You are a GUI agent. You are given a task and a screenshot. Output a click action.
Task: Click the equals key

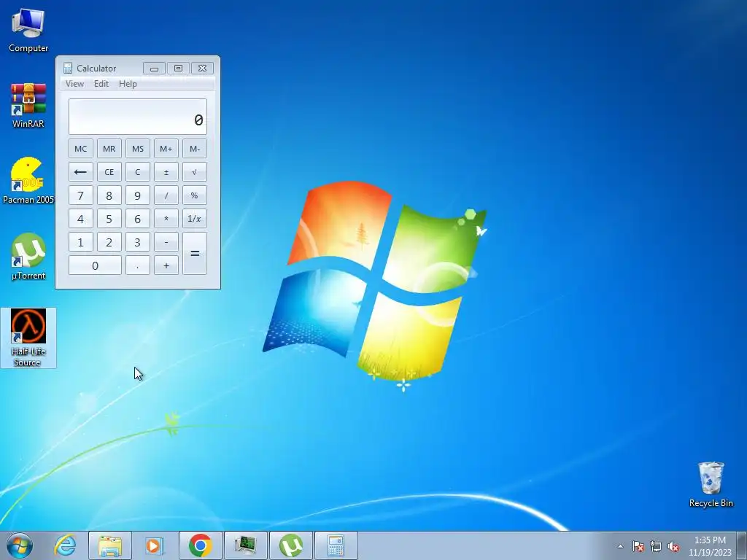195,253
